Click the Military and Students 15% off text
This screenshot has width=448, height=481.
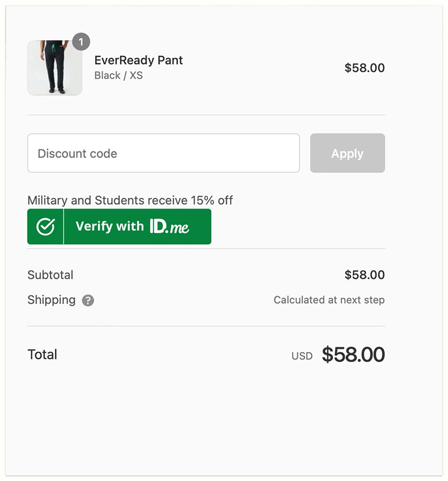(x=130, y=200)
